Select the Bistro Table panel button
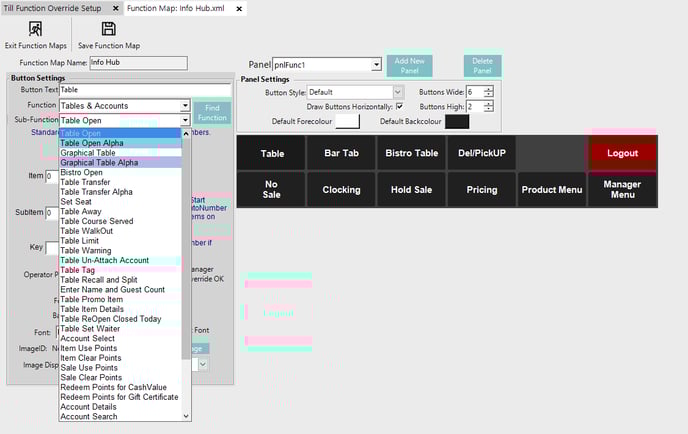The image size is (688, 434). click(x=412, y=153)
